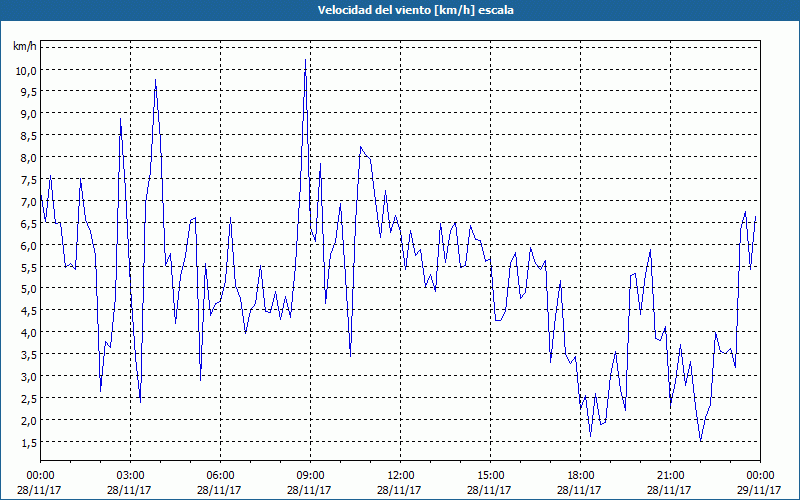Select the '3,0' y-axis value
The width and height of the screenshot is (800, 500).
click(x=28, y=377)
